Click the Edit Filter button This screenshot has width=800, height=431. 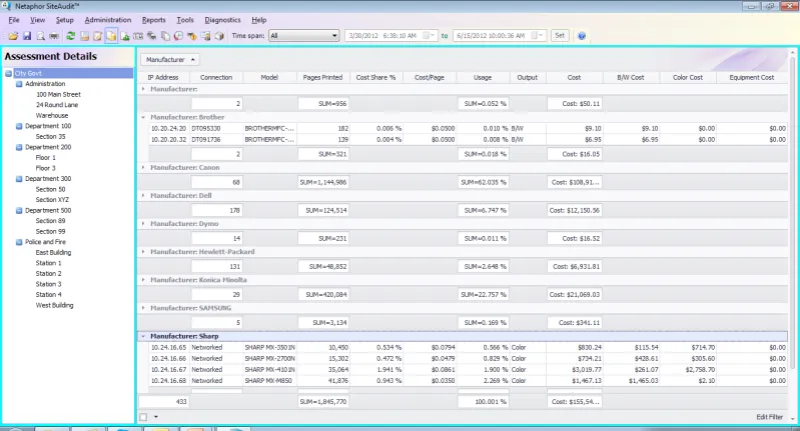pos(770,416)
